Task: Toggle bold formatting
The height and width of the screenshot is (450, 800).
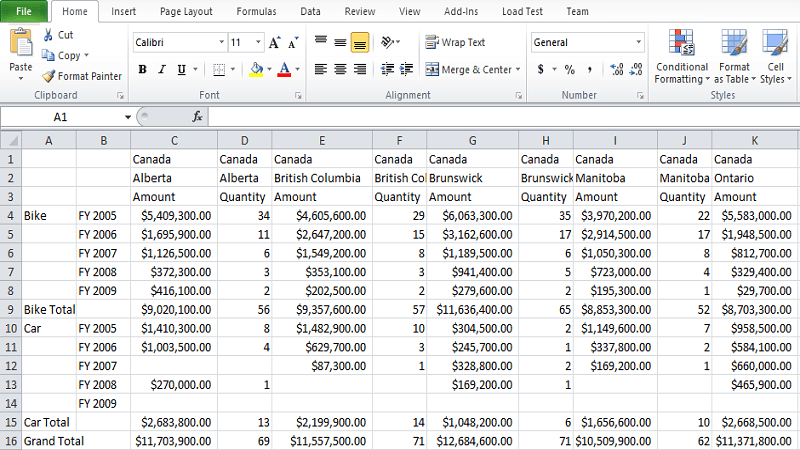Action: point(142,70)
